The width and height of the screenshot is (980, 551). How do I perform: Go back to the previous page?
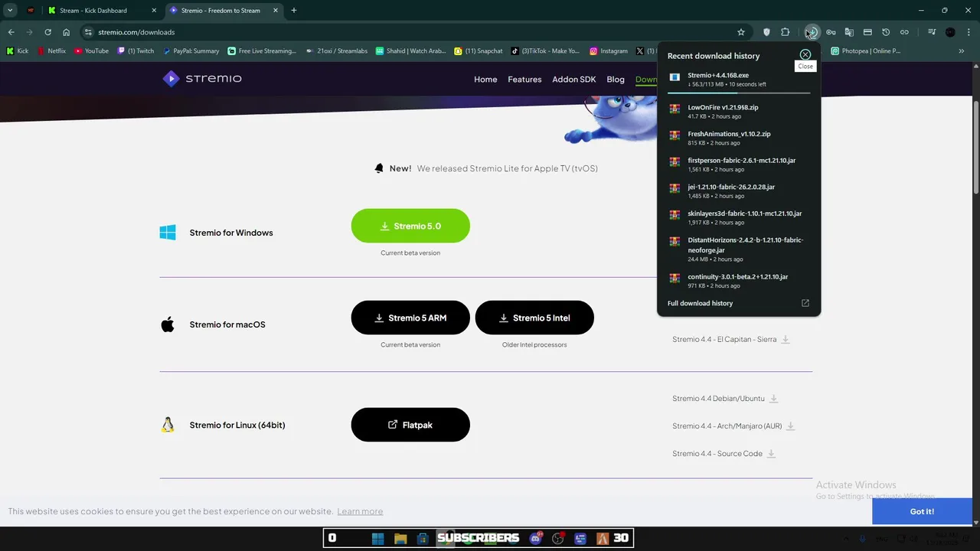coord(11,32)
